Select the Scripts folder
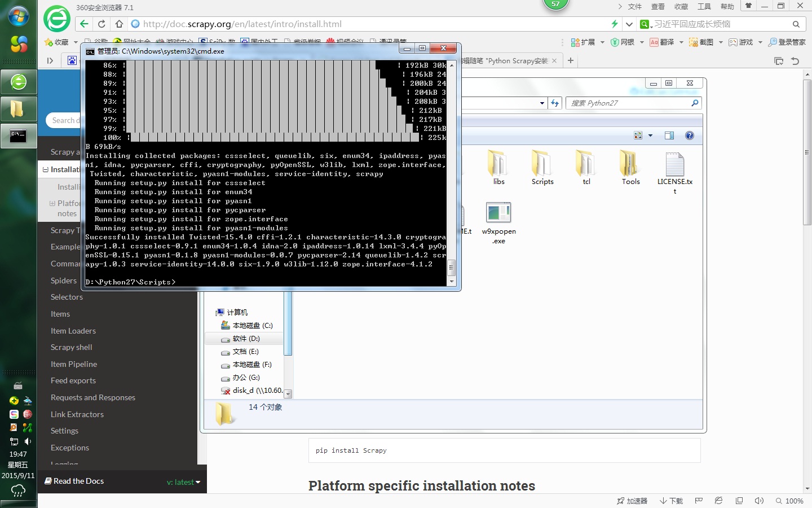Viewport: 812px width, 508px height. click(x=542, y=168)
